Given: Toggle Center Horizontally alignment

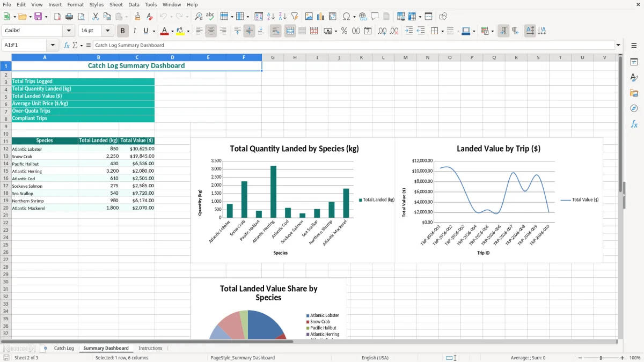Looking at the screenshot, I should pos(211,31).
